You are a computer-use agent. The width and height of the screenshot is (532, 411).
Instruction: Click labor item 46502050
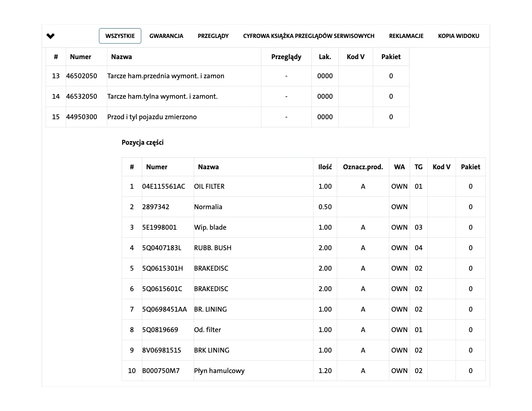(x=82, y=76)
